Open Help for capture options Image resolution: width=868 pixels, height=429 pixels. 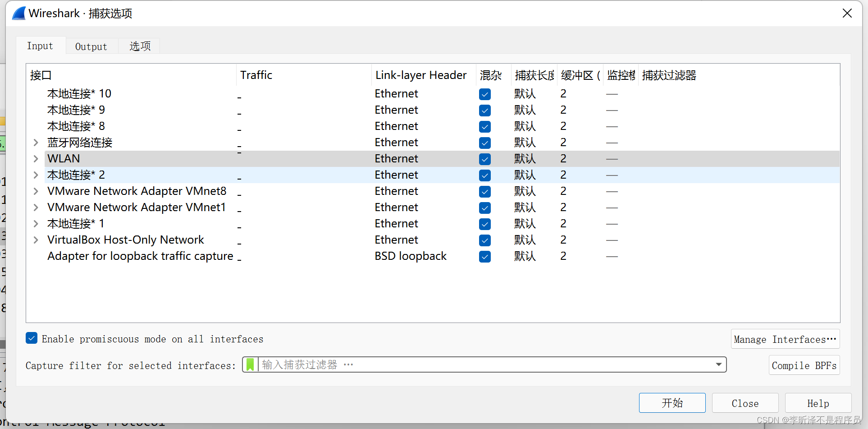click(x=818, y=403)
